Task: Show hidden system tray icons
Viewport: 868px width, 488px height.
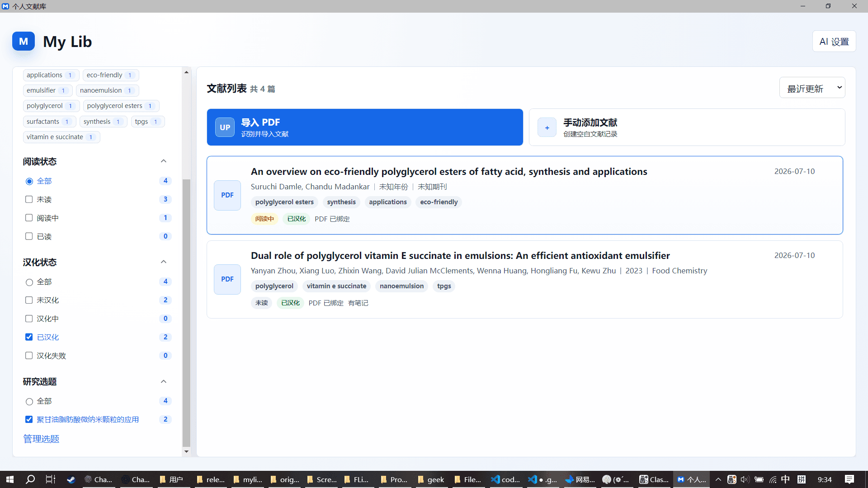Action: tap(718, 479)
